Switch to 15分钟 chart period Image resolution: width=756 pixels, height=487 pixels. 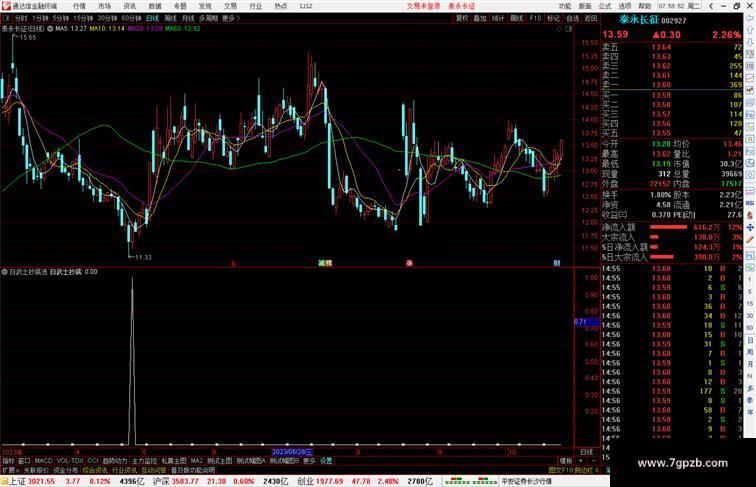pyautogui.click(x=83, y=18)
